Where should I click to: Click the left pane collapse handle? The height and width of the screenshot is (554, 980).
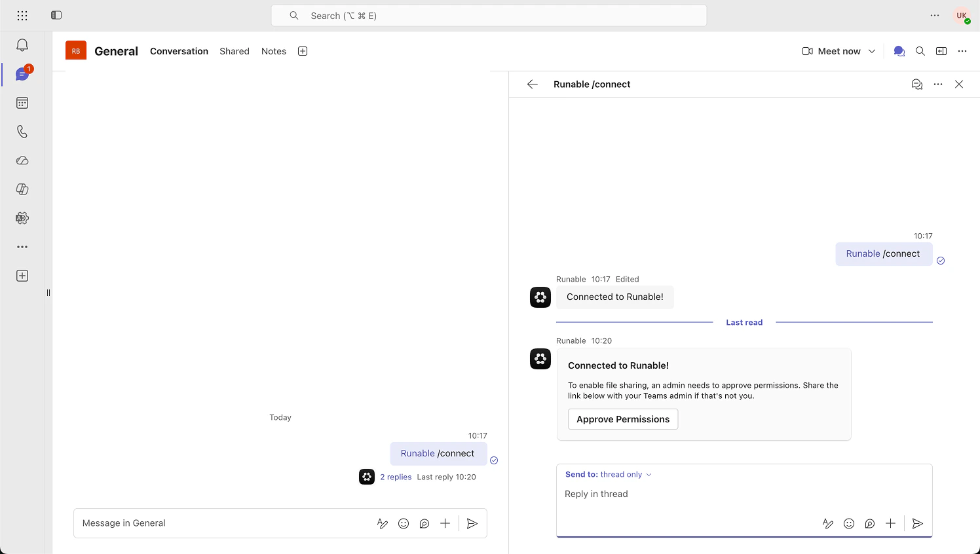pyautogui.click(x=48, y=293)
